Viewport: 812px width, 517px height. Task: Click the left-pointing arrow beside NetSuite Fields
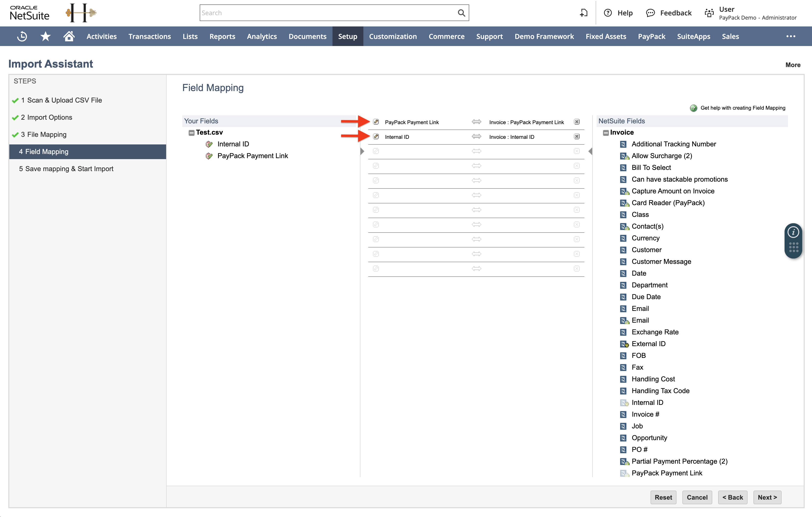tap(590, 151)
